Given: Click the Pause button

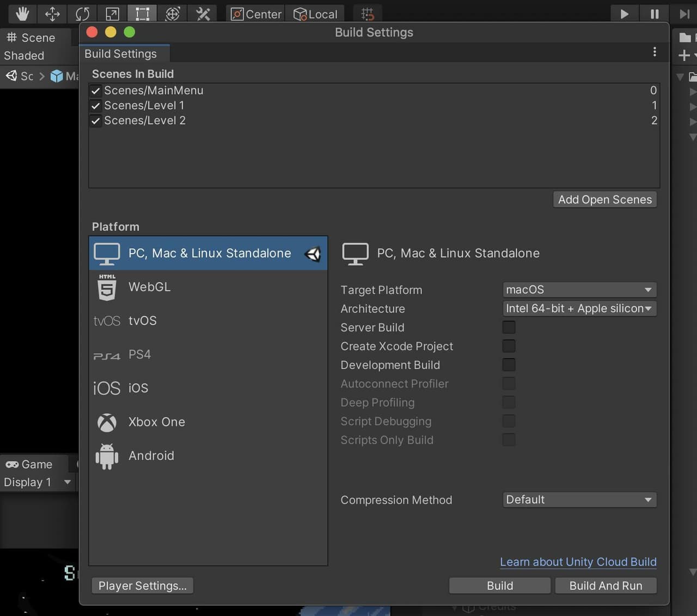Looking at the screenshot, I should [655, 14].
